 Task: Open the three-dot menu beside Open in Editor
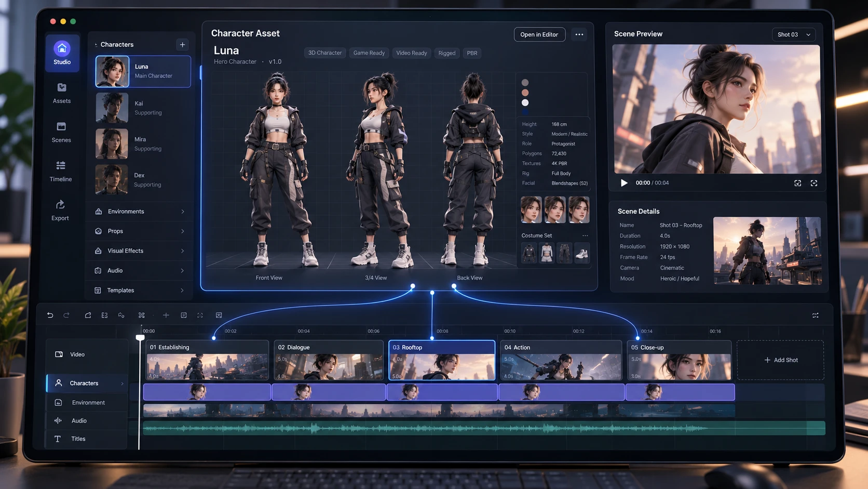pyautogui.click(x=579, y=35)
